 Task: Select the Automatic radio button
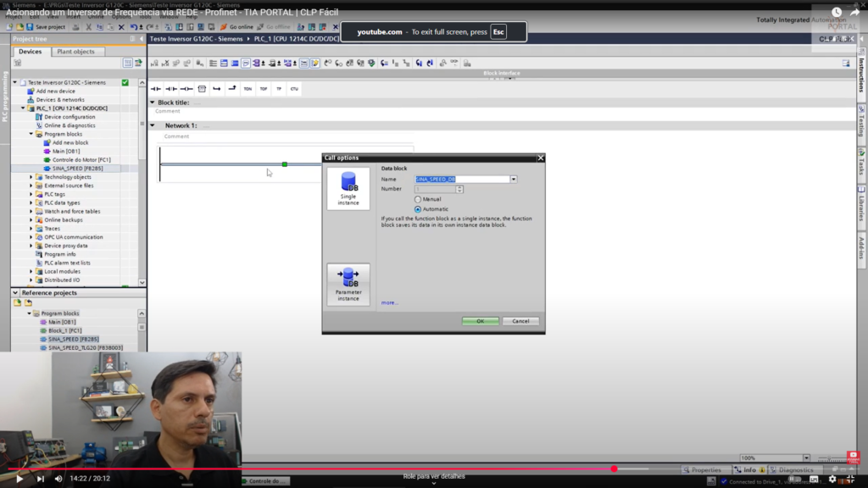click(418, 209)
